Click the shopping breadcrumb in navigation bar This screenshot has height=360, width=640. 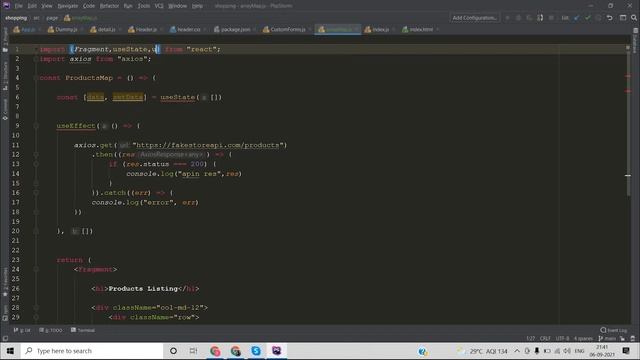[16, 18]
